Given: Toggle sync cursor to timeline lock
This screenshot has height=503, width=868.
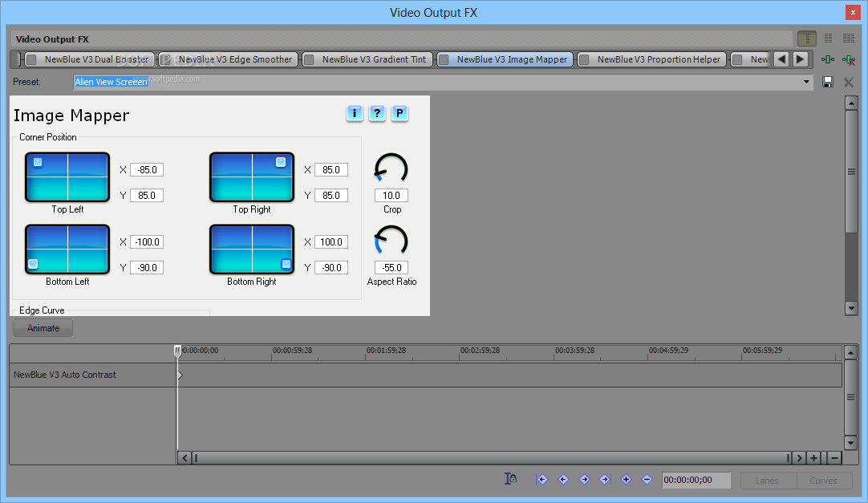Looking at the screenshot, I should tap(510, 479).
